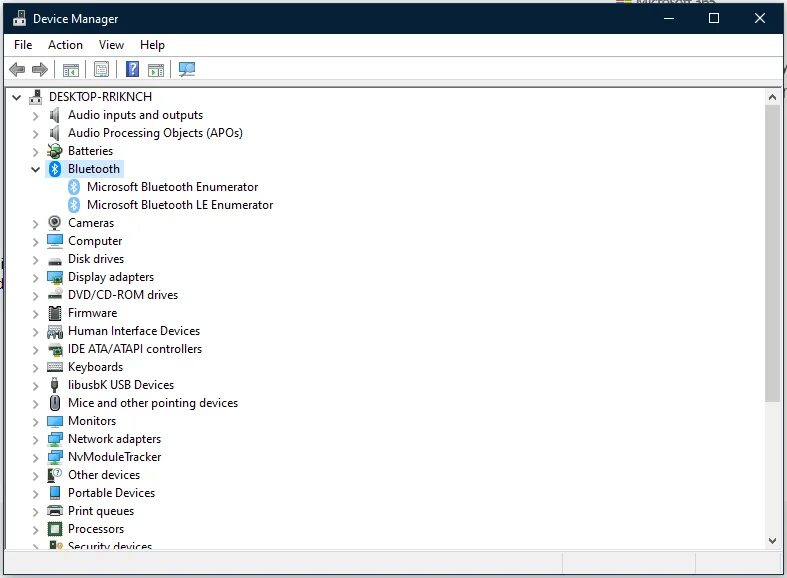Scan for hardware changes monitor icon
This screenshot has width=787, height=578.
coord(187,69)
